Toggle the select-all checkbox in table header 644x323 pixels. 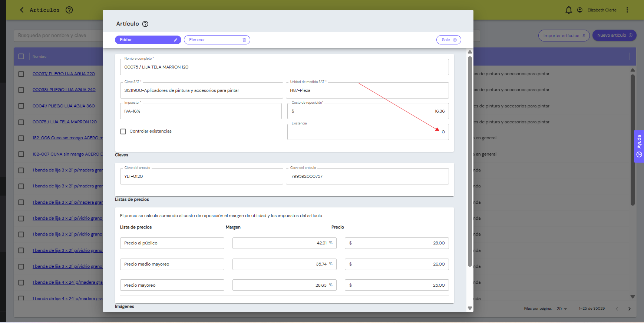21,56
